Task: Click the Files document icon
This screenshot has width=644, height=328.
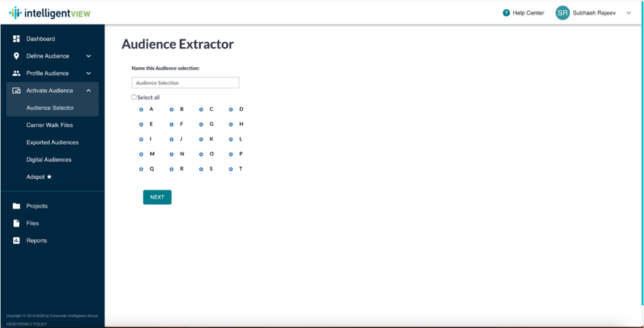Action: click(16, 223)
